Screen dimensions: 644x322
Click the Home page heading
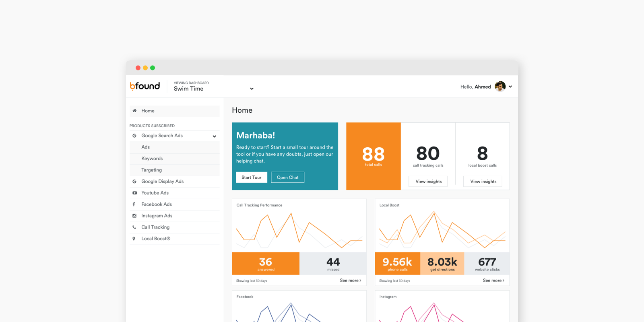pyautogui.click(x=242, y=110)
